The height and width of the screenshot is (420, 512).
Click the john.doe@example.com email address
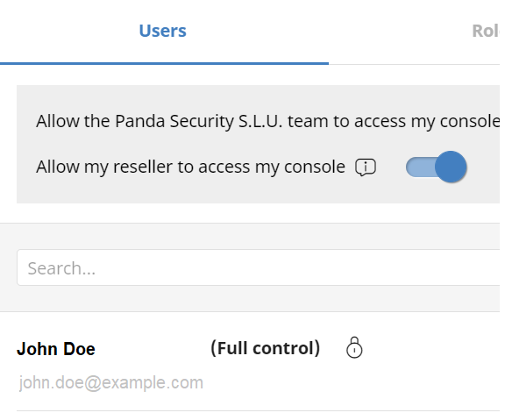click(111, 382)
